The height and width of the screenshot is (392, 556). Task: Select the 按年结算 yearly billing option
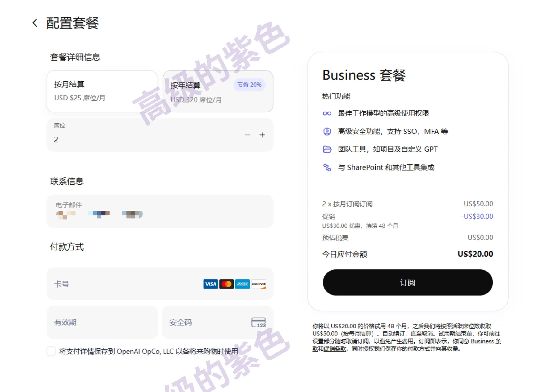coord(218,91)
